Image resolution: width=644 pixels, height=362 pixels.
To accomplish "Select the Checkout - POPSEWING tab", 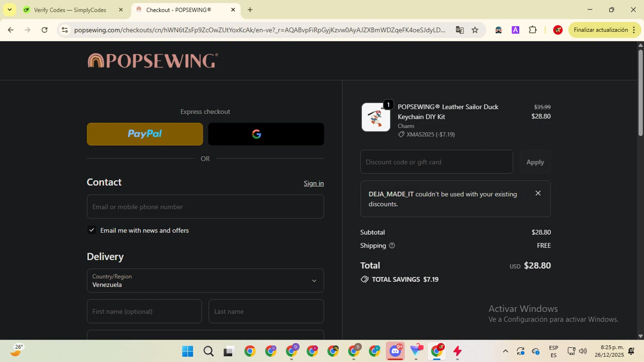I will 179,10.
